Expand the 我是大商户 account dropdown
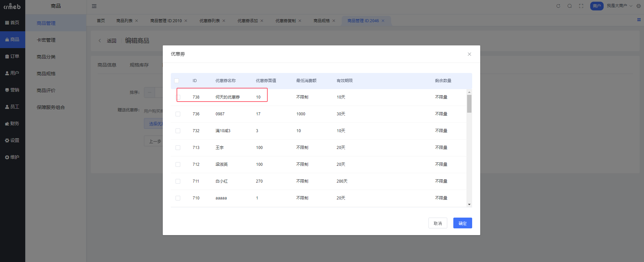 pyautogui.click(x=619, y=6)
